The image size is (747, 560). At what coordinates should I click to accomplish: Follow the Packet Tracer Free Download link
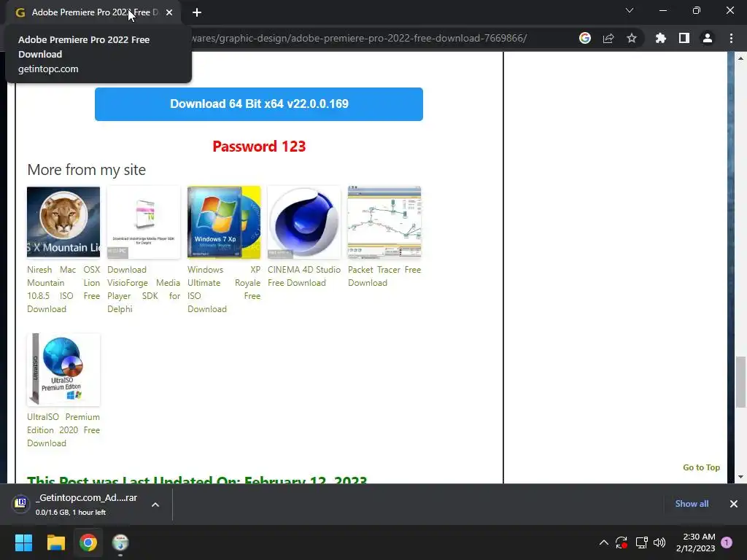(x=384, y=276)
